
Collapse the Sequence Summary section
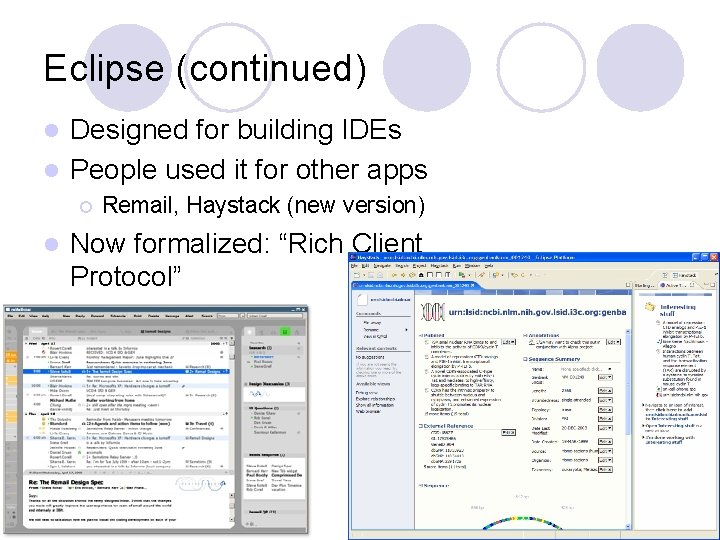(x=525, y=359)
